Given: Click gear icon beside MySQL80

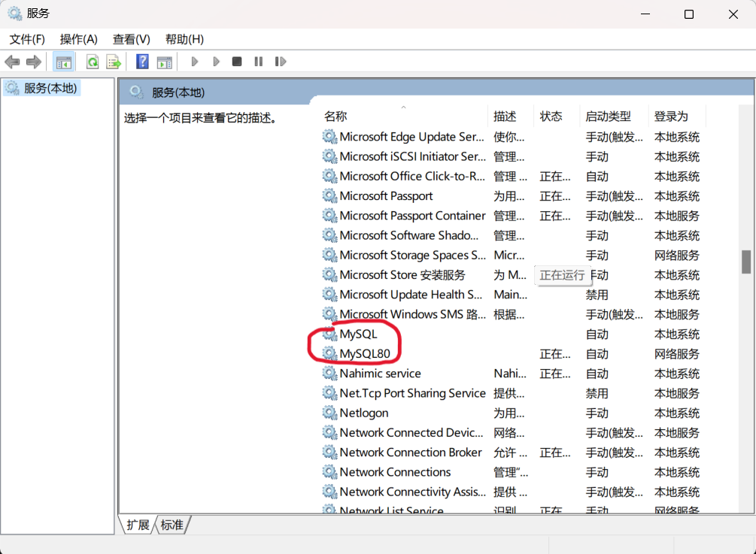Looking at the screenshot, I should click(329, 354).
